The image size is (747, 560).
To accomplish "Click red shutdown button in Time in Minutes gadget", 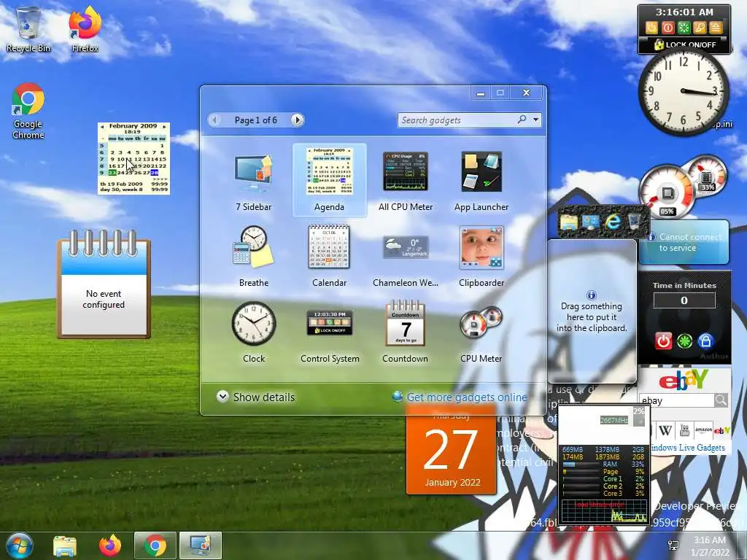I will point(662,341).
